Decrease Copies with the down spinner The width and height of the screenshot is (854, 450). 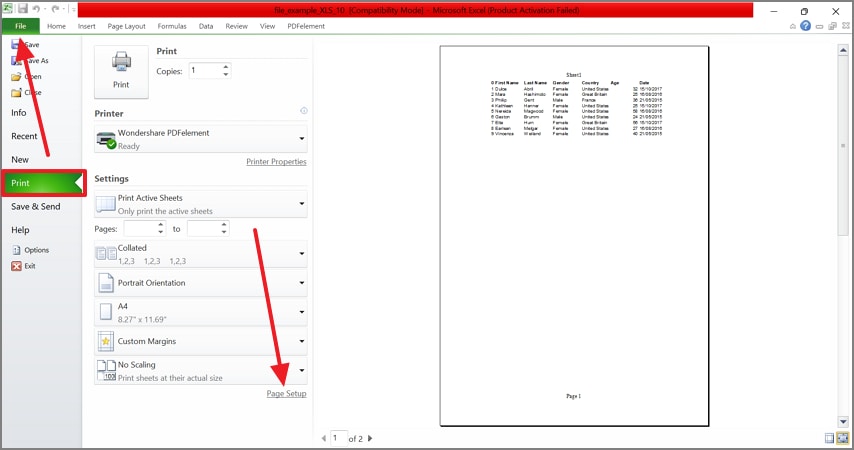coord(225,74)
